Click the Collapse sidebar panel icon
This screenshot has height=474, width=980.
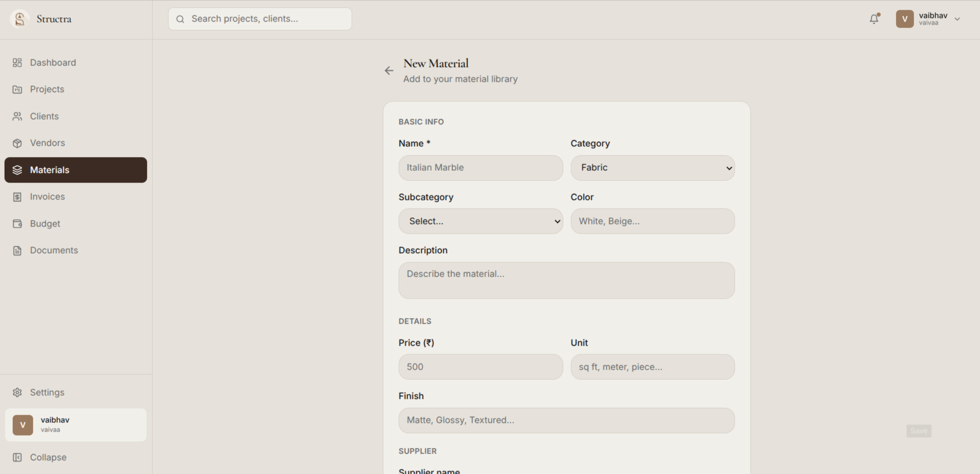point(17,457)
